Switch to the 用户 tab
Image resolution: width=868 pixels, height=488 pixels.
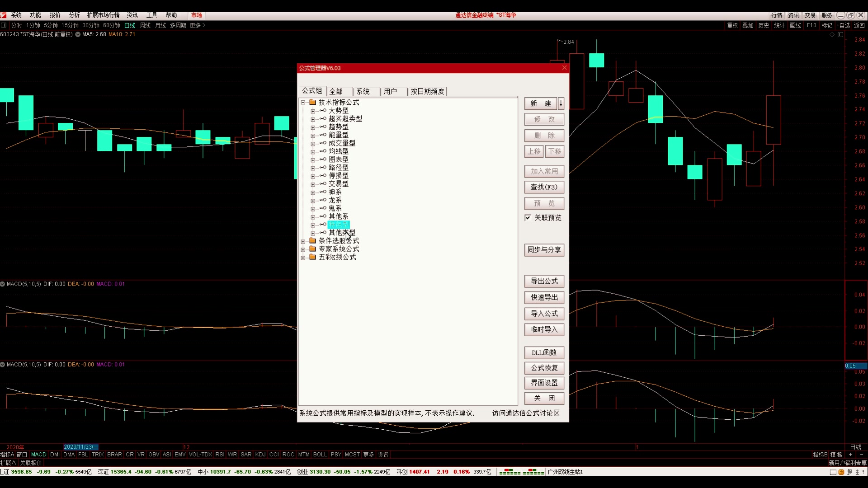click(390, 92)
